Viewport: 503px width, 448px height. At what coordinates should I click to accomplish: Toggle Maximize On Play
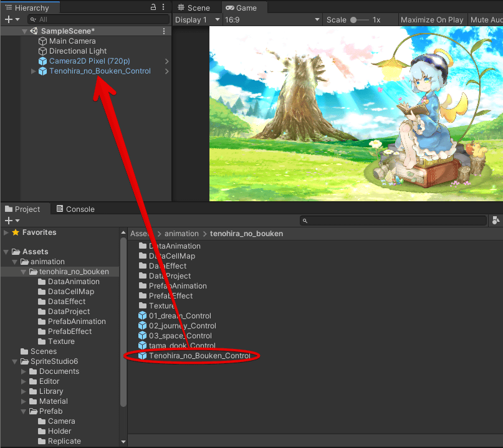click(432, 20)
